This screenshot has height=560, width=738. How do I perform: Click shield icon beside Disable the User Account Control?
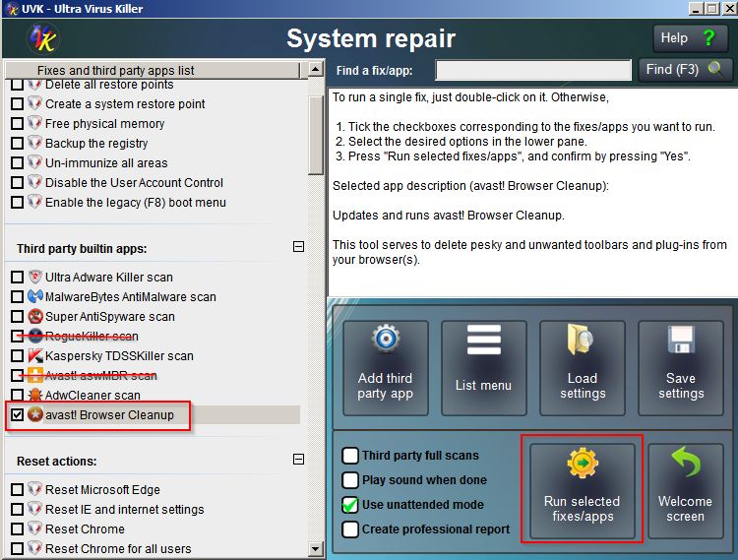34,183
